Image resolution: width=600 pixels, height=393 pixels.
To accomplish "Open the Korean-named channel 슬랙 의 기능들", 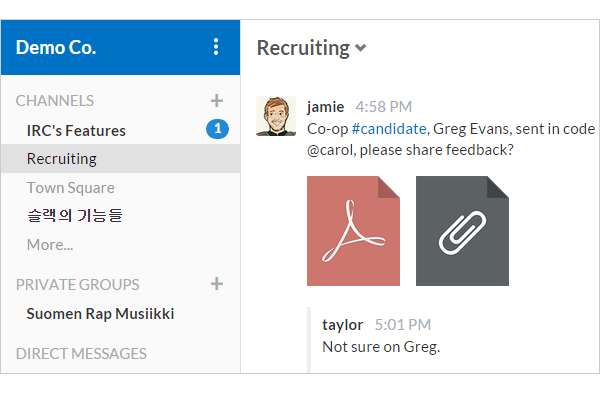I will (x=75, y=215).
